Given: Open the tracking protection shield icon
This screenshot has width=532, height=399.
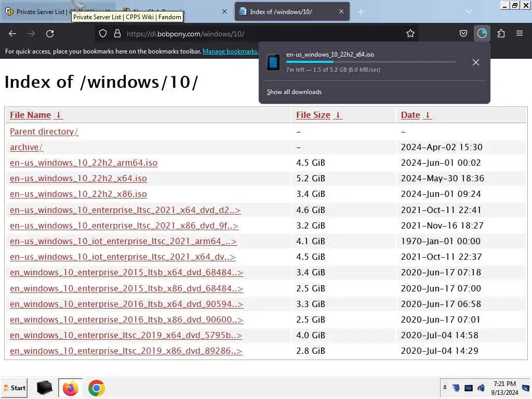Looking at the screenshot, I should [103, 34].
